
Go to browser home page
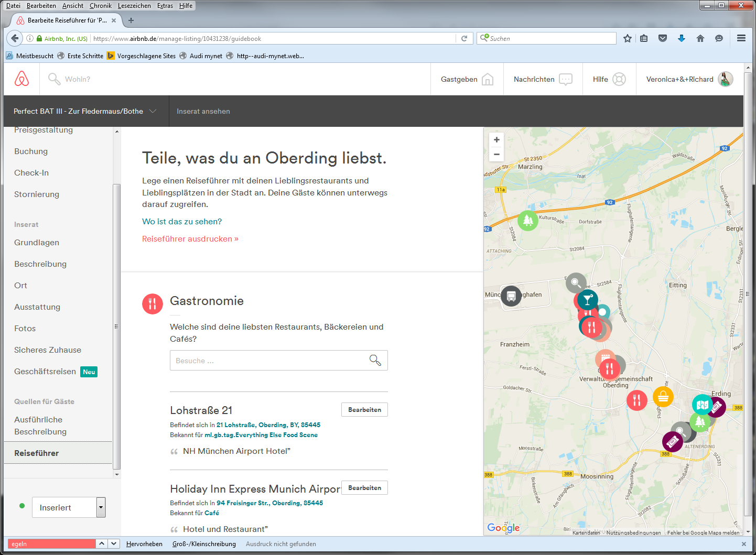click(700, 38)
